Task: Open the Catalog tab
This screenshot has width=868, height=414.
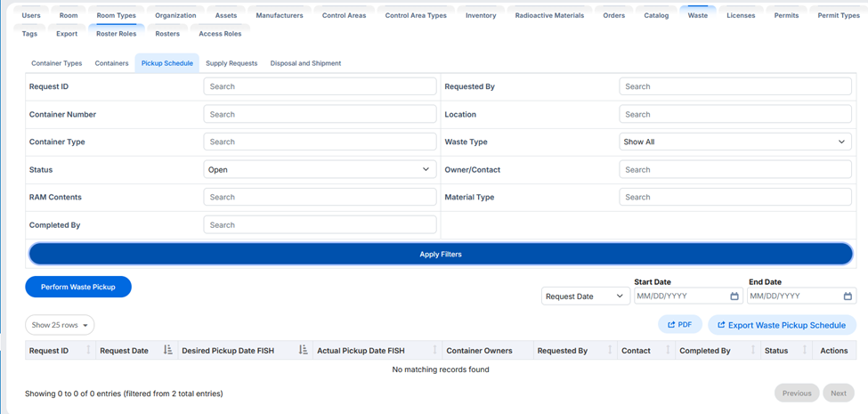Action: 656,15
